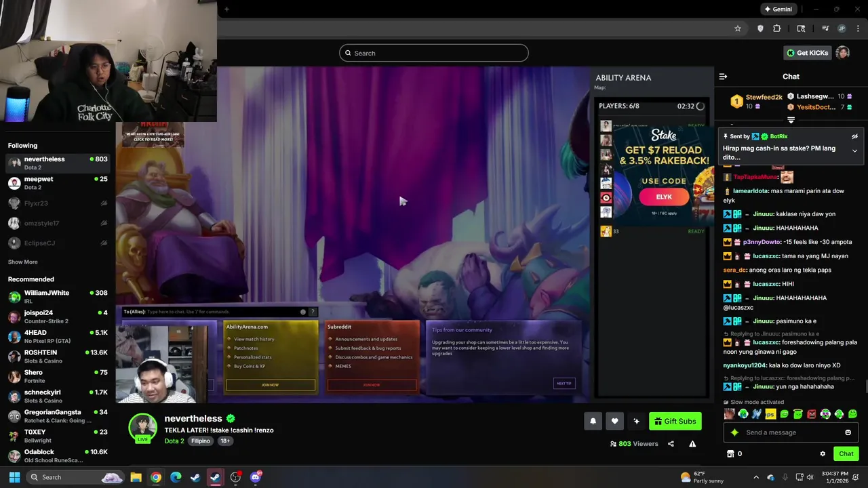
Task: Open File Explorer from taskbar
Action: pos(136,477)
